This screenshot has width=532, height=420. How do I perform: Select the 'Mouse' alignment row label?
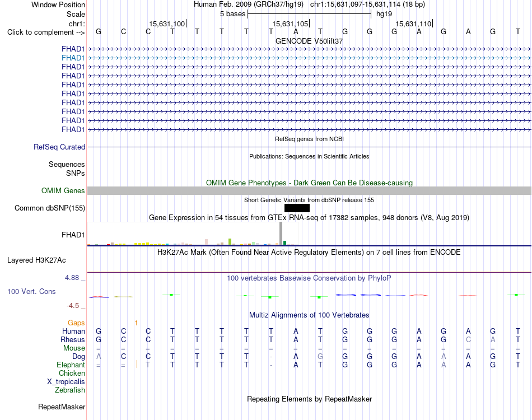coord(74,348)
